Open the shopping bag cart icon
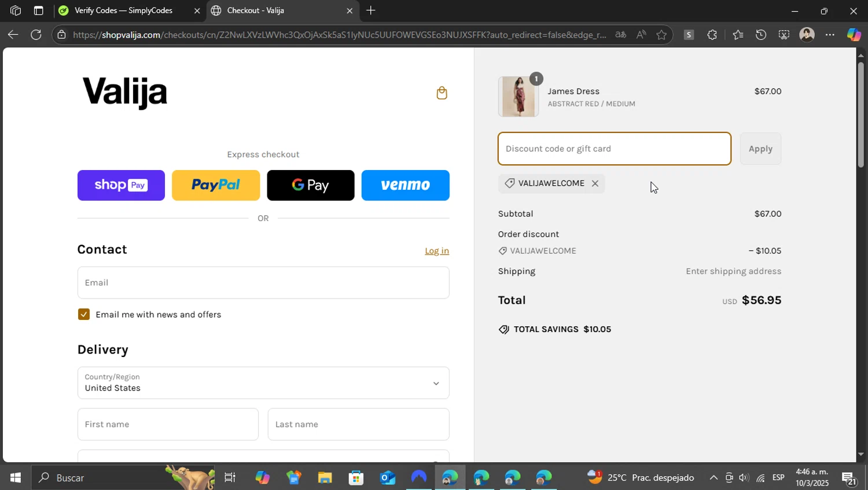Image resolution: width=868 pixels, height=490 pixels. point(442,93)
